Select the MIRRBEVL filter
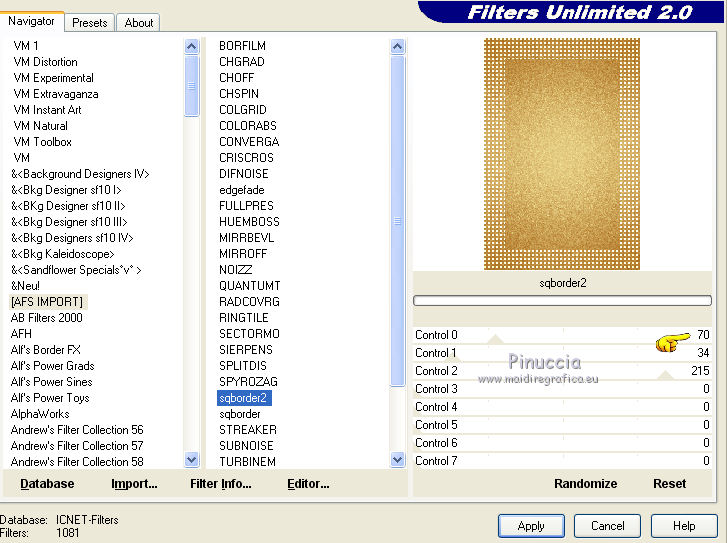The width and height of the screenshot is (727, 543). 246,238
